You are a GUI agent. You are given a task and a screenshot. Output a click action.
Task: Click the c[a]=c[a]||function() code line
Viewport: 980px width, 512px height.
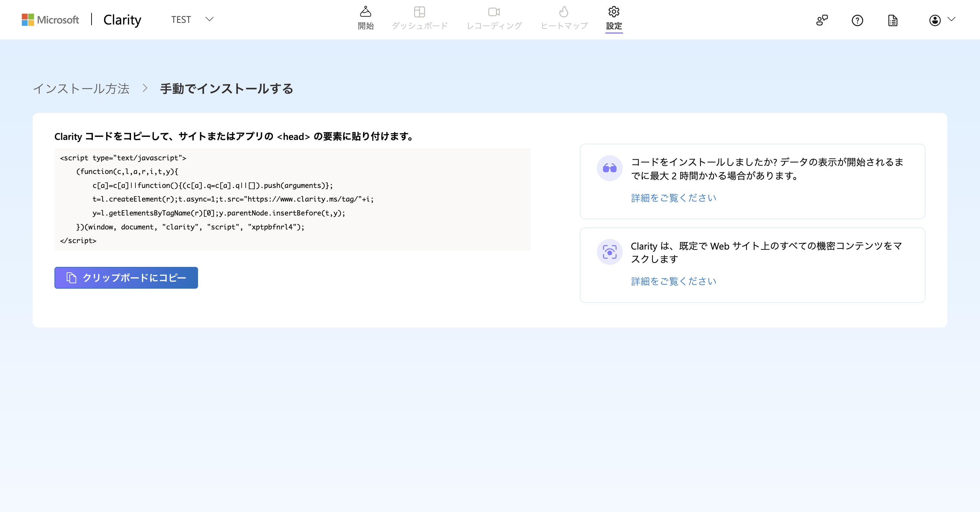point(212,186)
